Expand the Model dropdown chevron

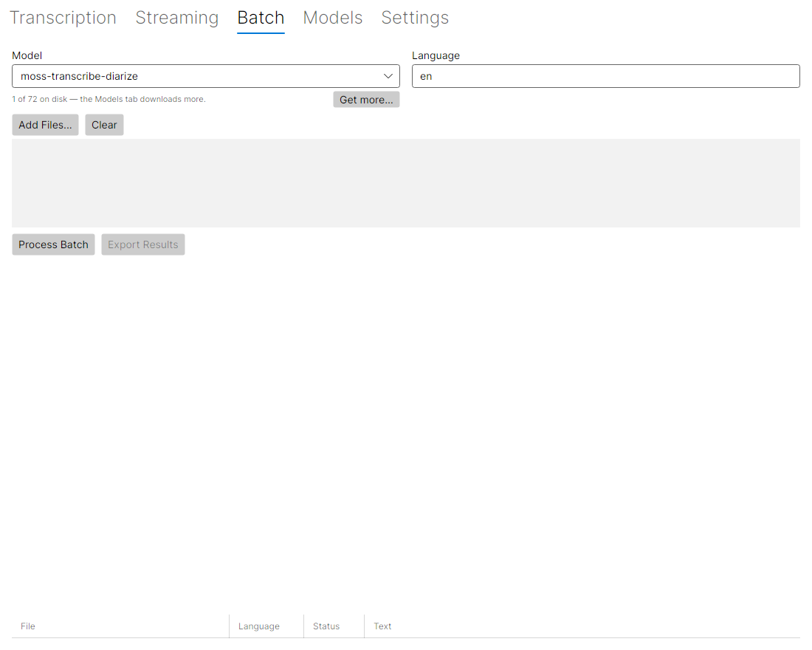[388, 76]
